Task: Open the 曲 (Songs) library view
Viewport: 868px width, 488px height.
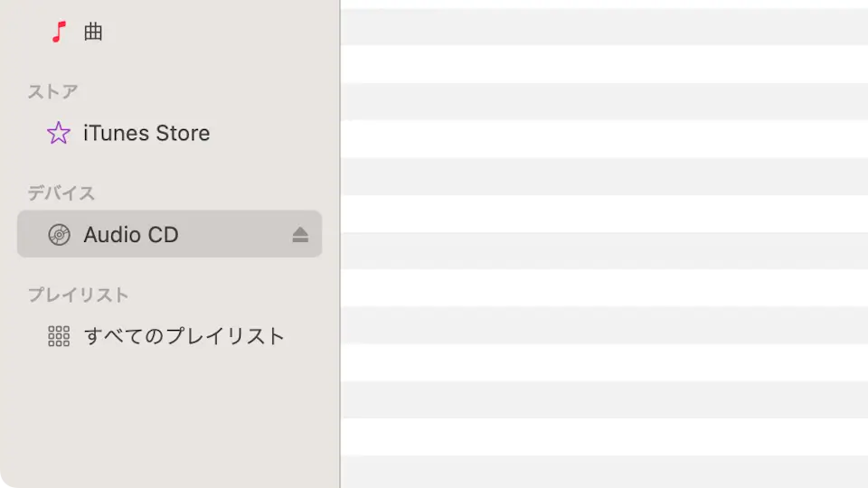Action: pos(94,33)
